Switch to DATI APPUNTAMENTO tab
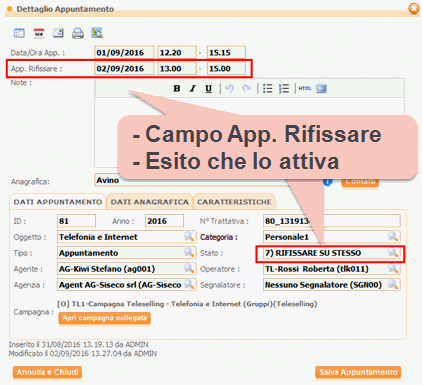This screenshot has width=422, height=385. pyautogui.click(x=58, y=202)
